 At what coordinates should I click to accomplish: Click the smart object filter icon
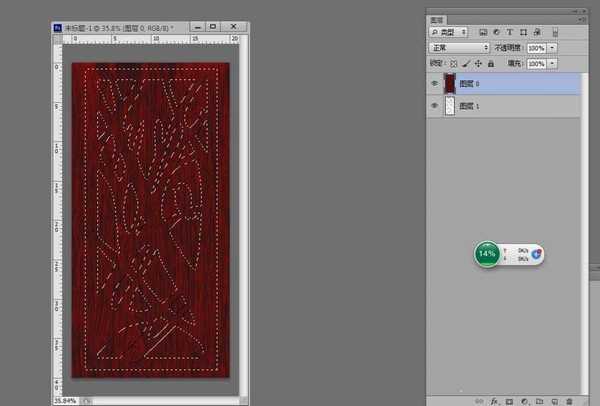point(538,32)
